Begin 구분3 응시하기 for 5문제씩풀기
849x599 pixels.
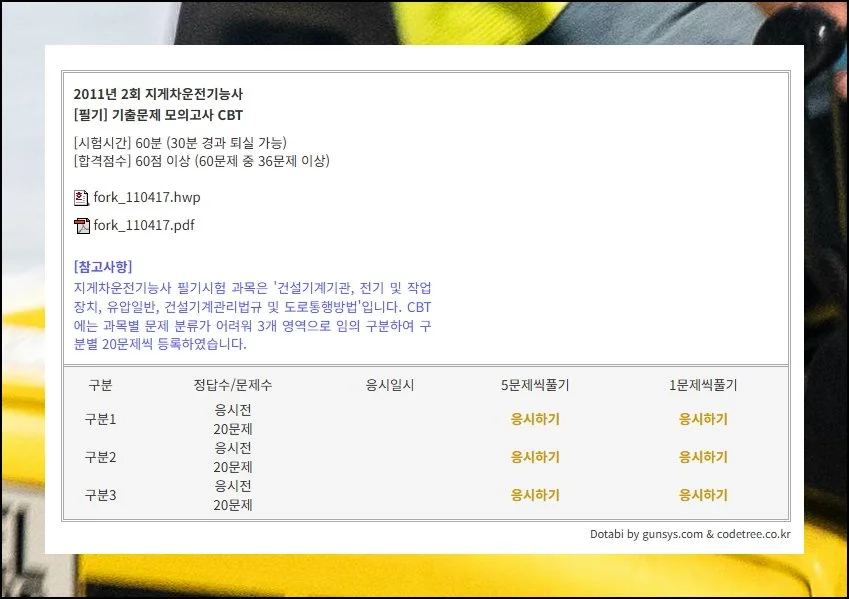pyautogui.click(x=535, y=495)
